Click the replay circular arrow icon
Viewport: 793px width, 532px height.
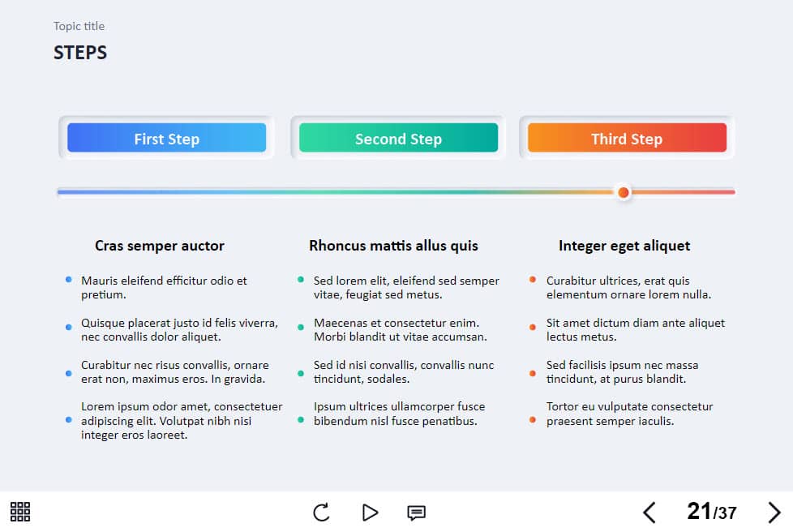tap(321, 513)
